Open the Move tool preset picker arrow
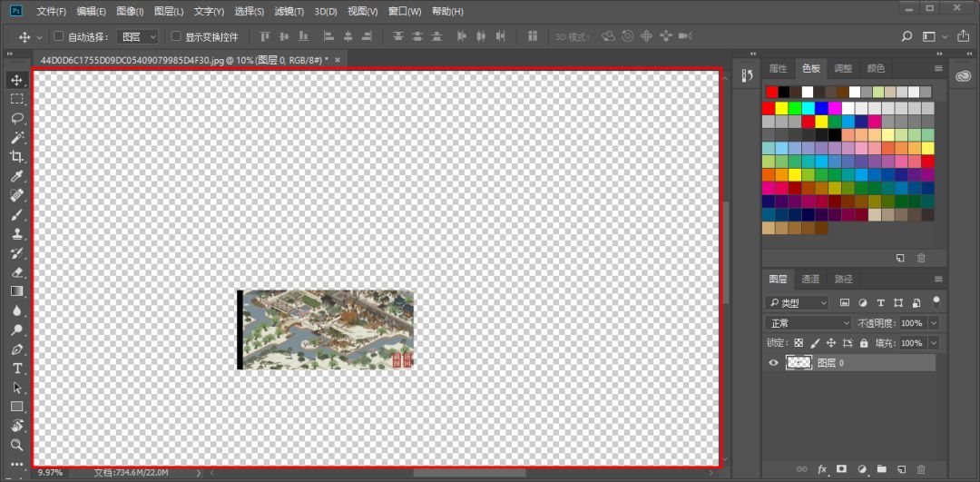The image size is (980, 482). pos(40,37)
